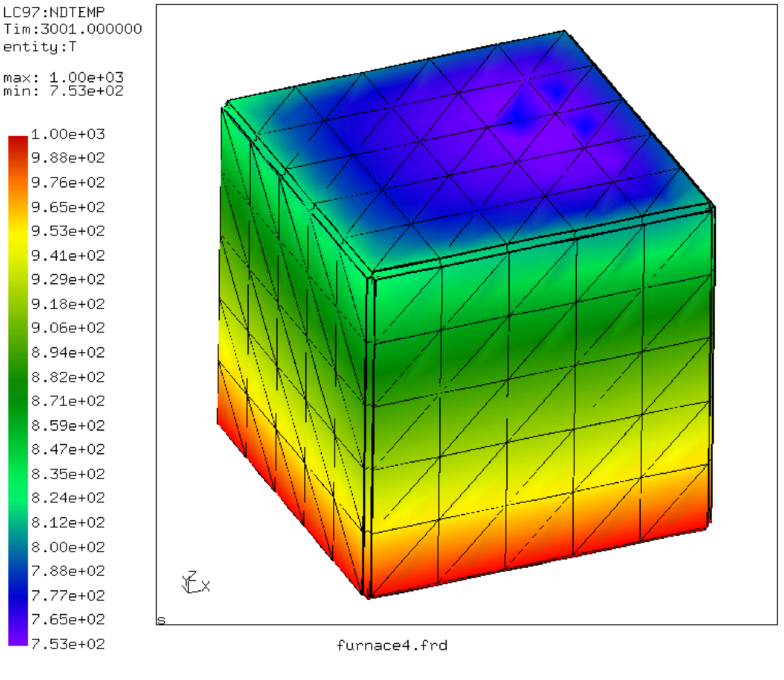Click legend value 8.82e+02
Viewport: 784px width, 680px height.
point(68,377)
